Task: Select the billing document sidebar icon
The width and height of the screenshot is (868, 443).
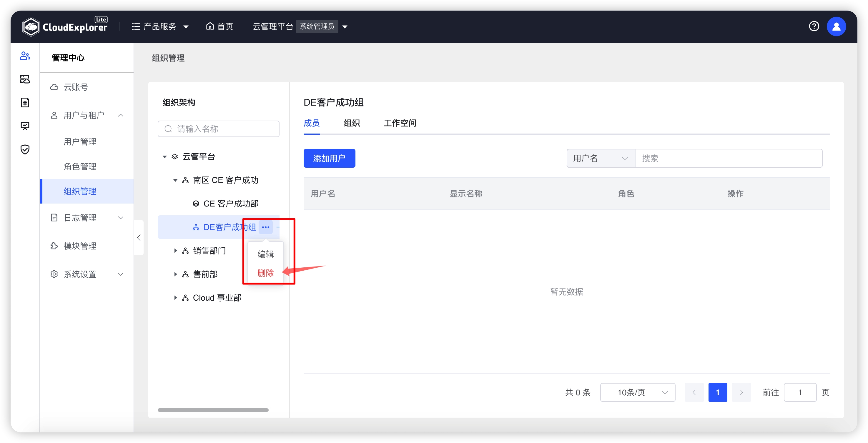Action: click(25, 102)
